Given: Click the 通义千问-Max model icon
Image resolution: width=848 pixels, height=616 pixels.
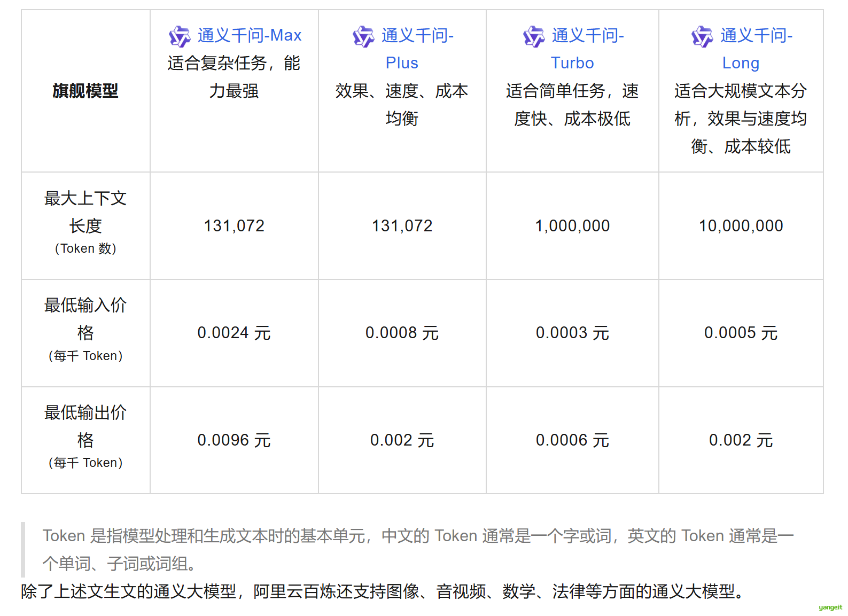Looking at the screenshot, I should click(x=180, y=36).
